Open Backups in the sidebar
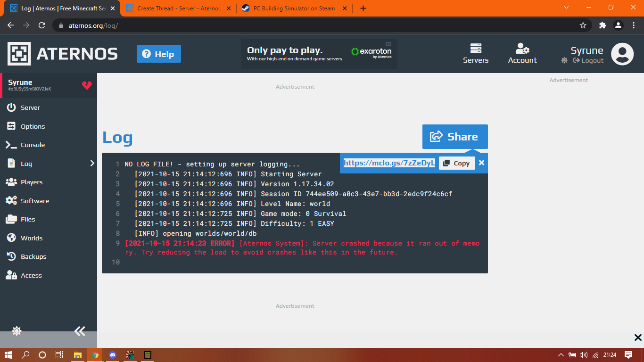 coord(49,256)
